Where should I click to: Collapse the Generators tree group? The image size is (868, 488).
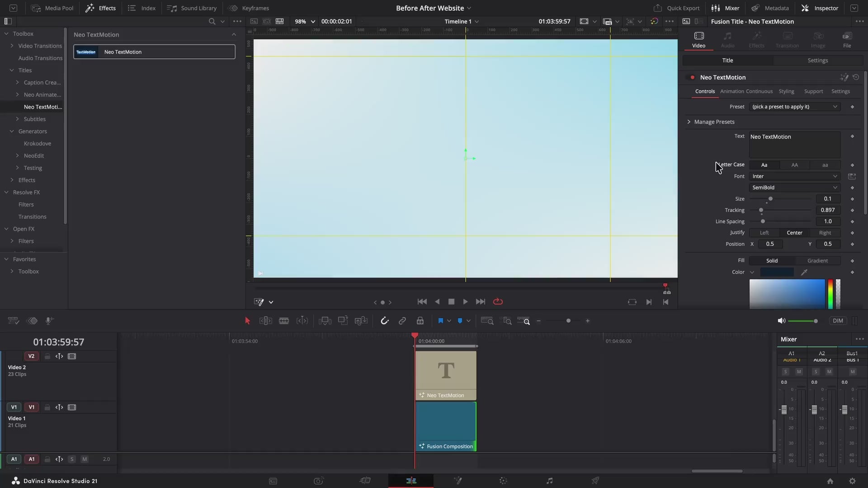coord(12,131)
